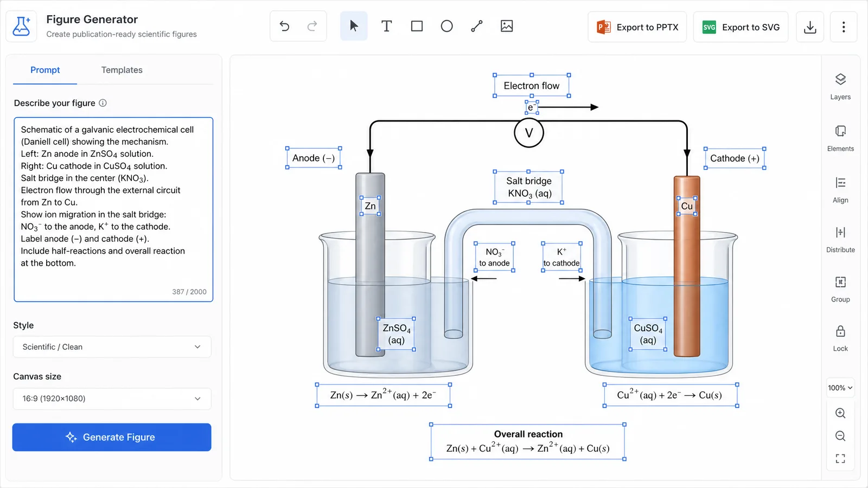Open the three-dot more options menu
The image size is (868, 488).
[844, 27]
